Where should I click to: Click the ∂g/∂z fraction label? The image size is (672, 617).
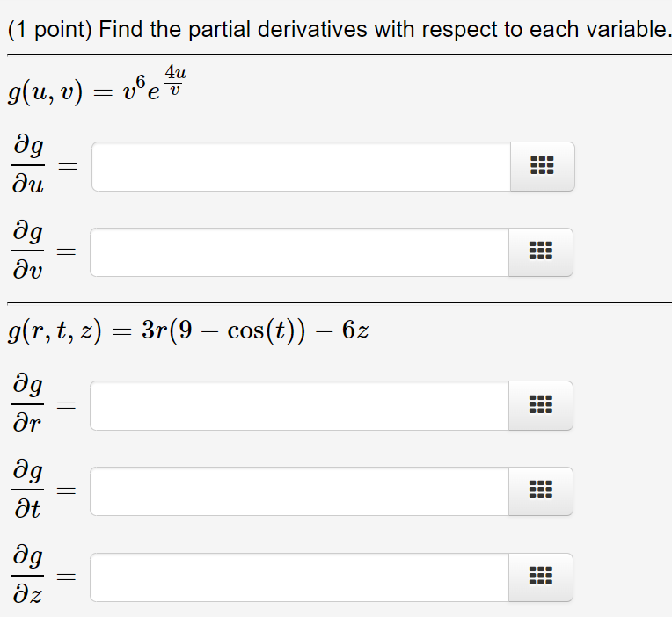coord(27,575)
